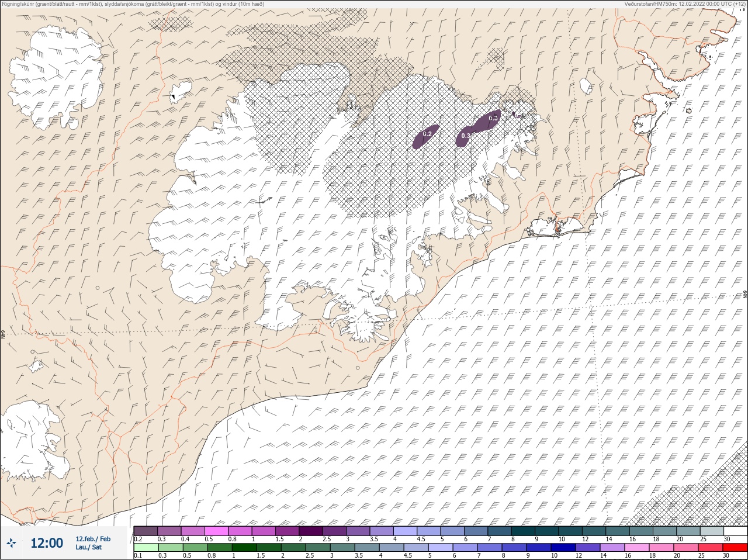Select the navy blue swatch labeled 10 in the lower legend

[563, 548]
